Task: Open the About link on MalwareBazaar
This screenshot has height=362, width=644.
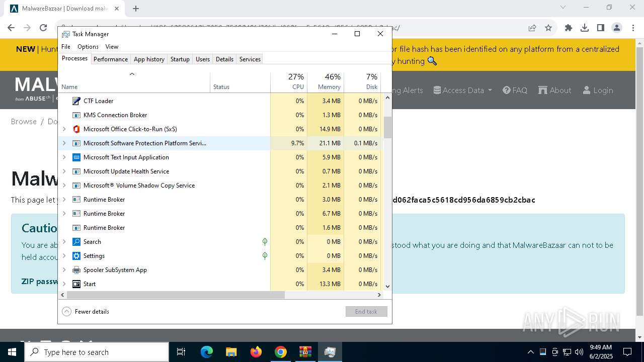Action: click(555, 90)
